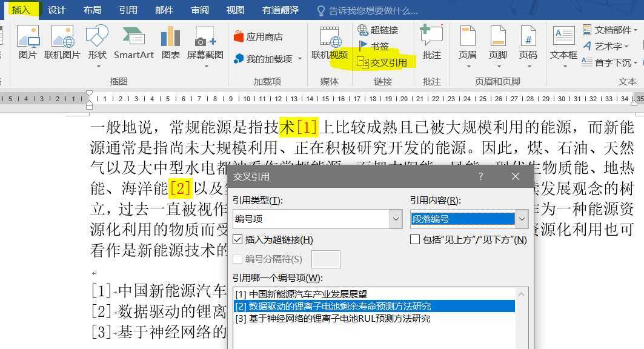The image size is (644, 349).
Task: Open the footer (页脚) menu
Action: click(x=498, y=45)
